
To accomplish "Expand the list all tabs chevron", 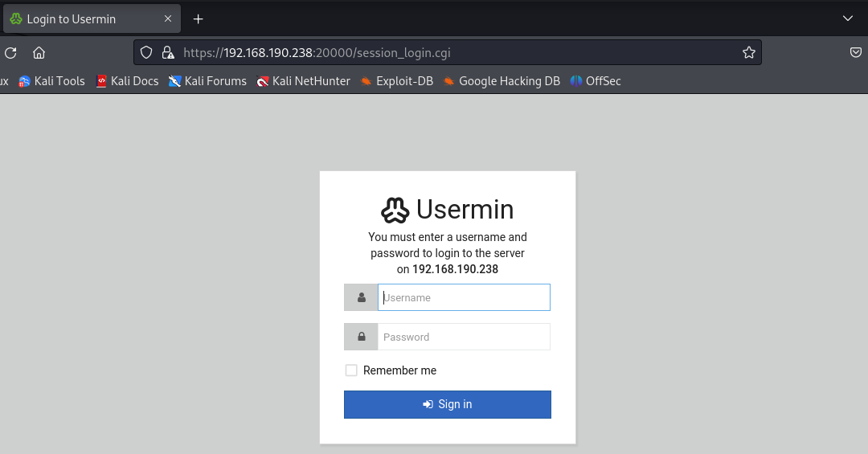I will 848,18.
